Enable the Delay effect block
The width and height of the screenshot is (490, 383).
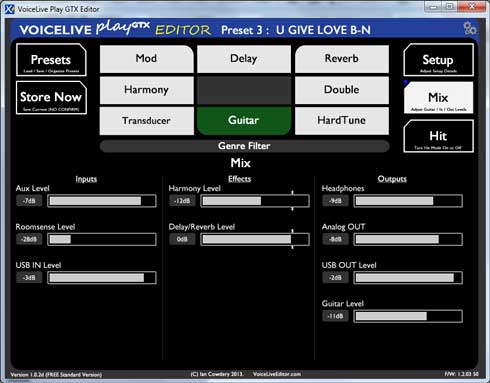pos(244,59)
